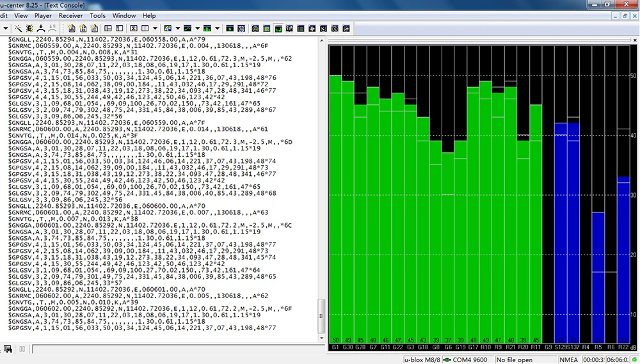Enable debug messages with the bug icon

click(x=29, y=29)
